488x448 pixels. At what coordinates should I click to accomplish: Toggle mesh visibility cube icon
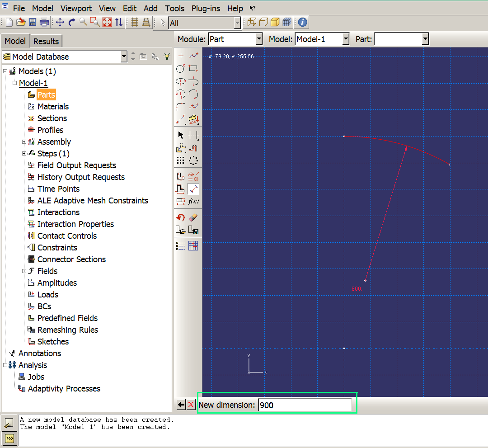pyautogui.click(x=287, y=22)
